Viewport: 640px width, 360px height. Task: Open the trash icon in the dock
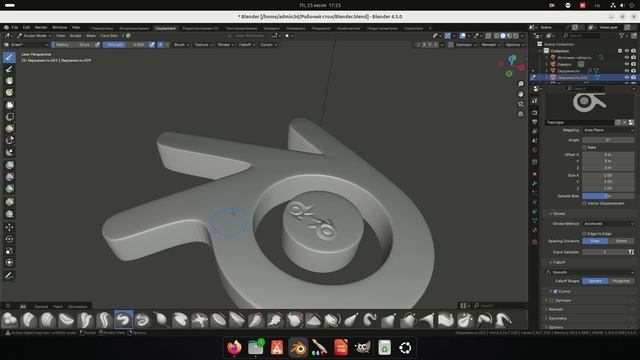coord(384,348)
